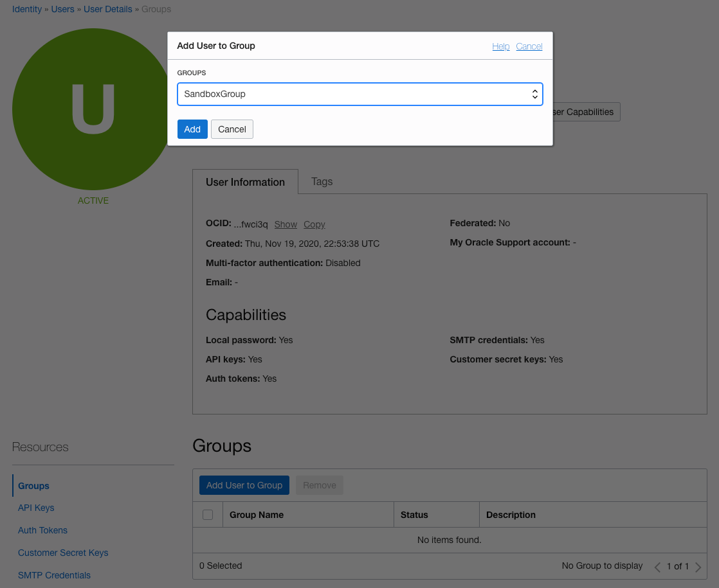Click the pagination previous-page chevron
This screenshot has height=588, width=719.
657,566
